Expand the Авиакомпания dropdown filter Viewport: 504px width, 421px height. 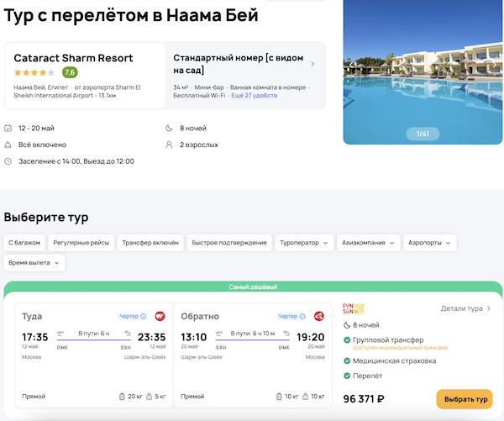369,243
